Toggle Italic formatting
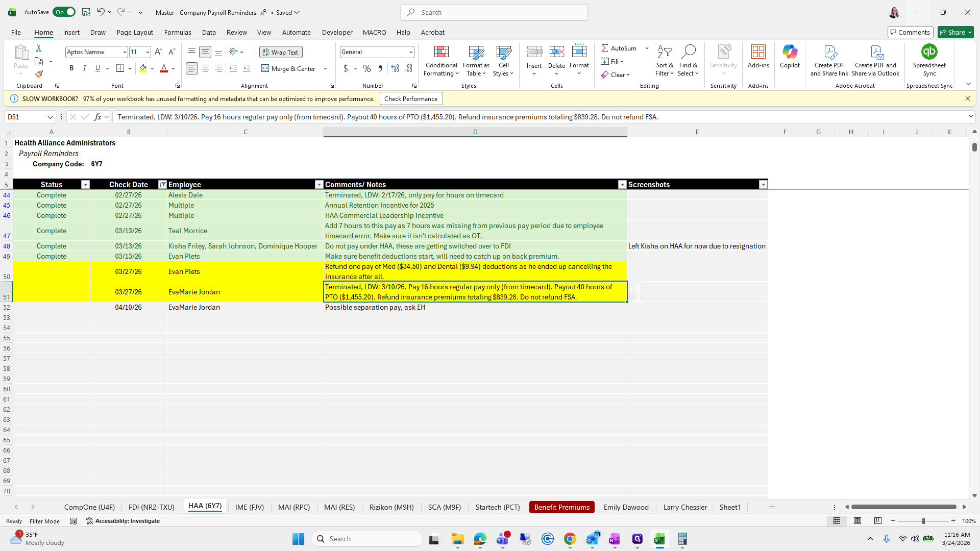 85,68
